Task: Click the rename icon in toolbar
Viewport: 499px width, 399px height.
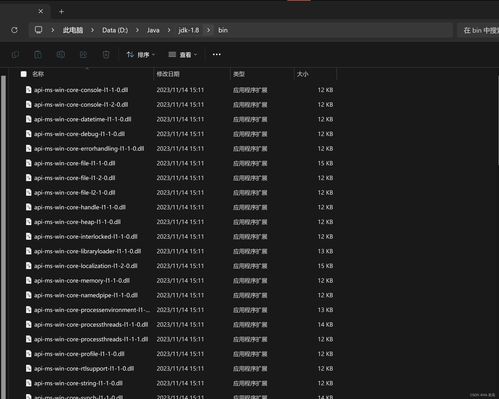Action: pyautogui.click(x=61, y=54)
